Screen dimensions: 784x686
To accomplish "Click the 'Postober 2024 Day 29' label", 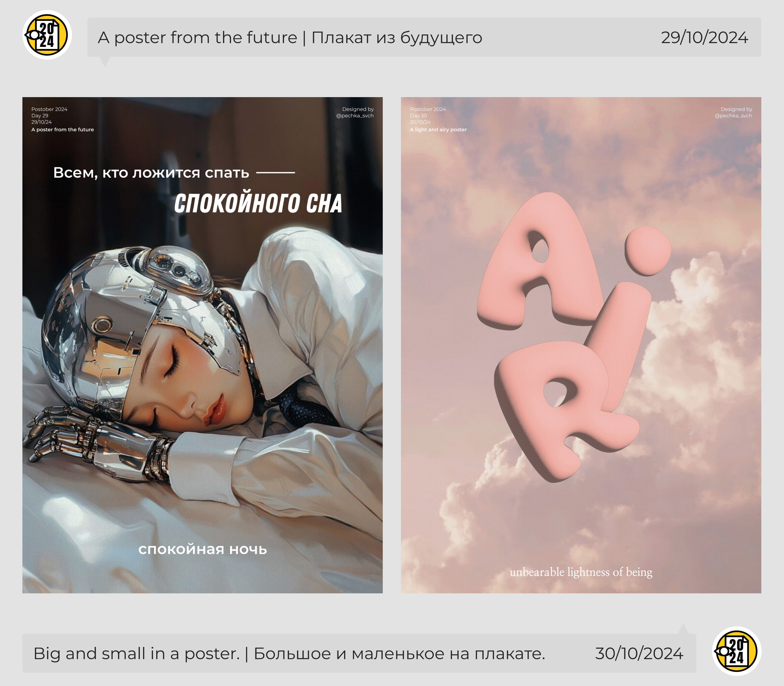I will point(49,112).
